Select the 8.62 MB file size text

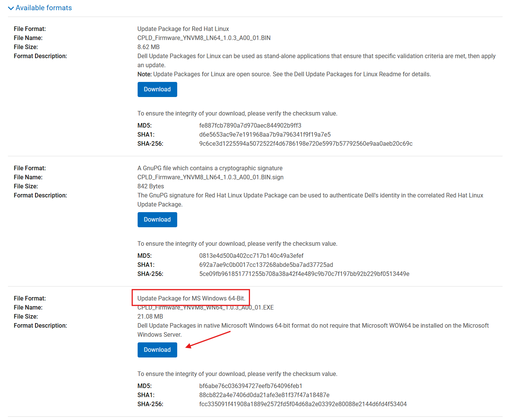tap(148, 47)
